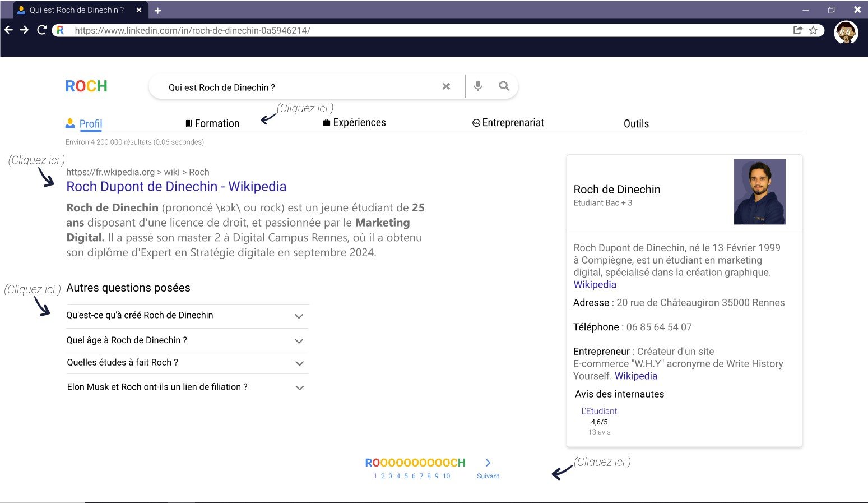
Task: Click the address '20 rue de Châteaugiron 35000 Rennes'
Action: [700, 303]
